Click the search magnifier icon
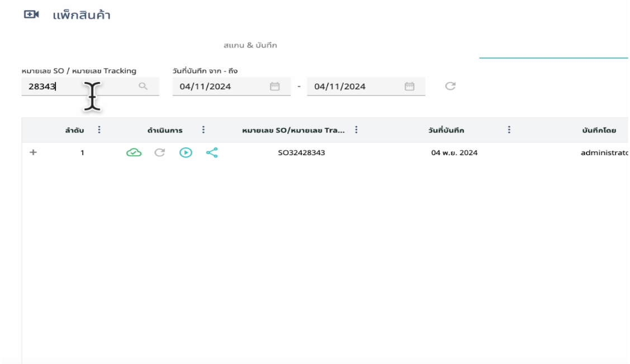Image resolution: width=630 pixels, height=364 pixels. [x=143, y=86]
